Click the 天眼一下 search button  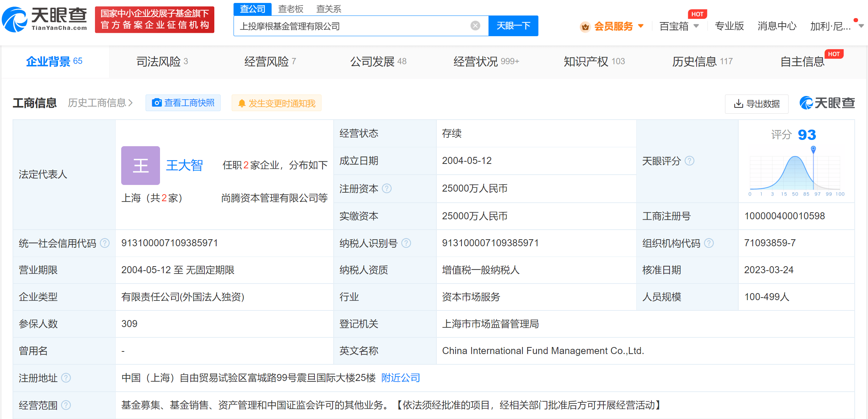coord(514,25)
